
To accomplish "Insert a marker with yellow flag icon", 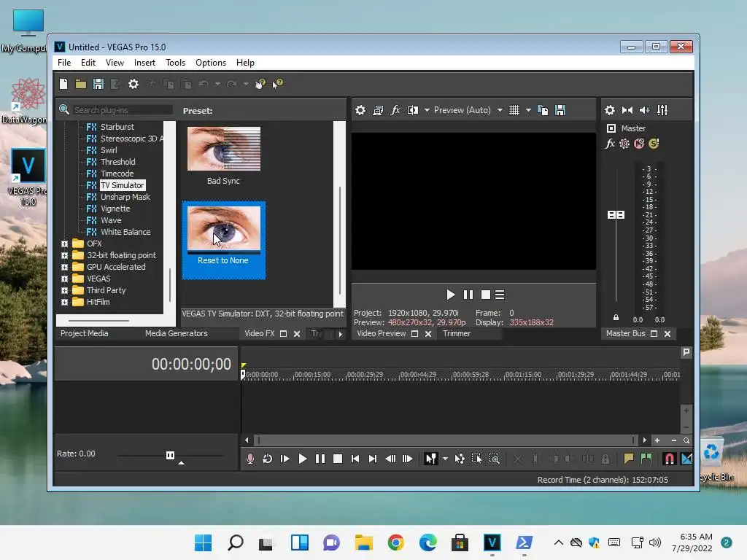I will [629, 459].
